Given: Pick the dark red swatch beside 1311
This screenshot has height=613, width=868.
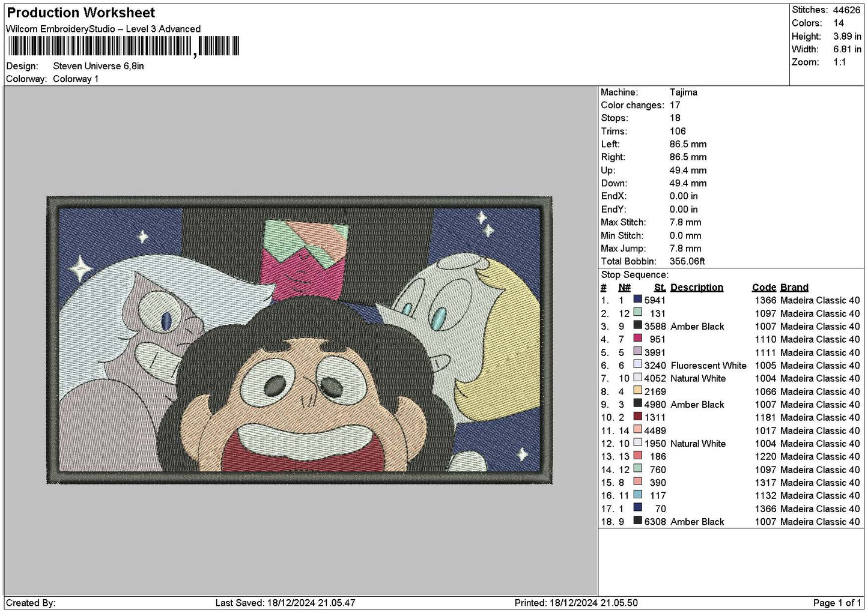Looking at the screenshot, I should point(638,417).
